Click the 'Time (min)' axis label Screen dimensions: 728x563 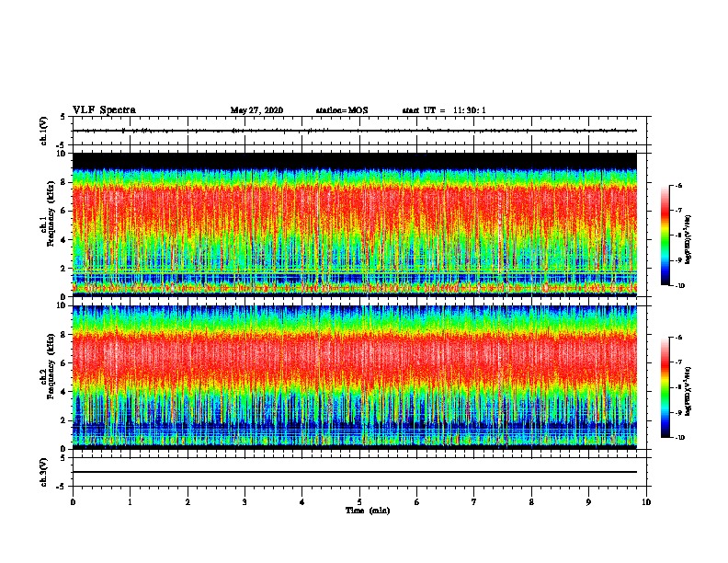click(x=368, y=511)
